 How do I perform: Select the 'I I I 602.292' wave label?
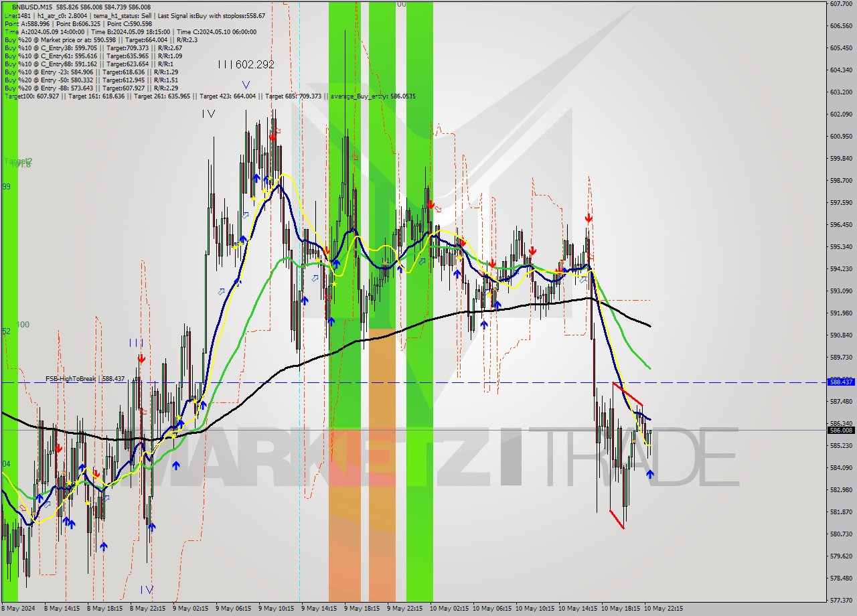point(246,64)
